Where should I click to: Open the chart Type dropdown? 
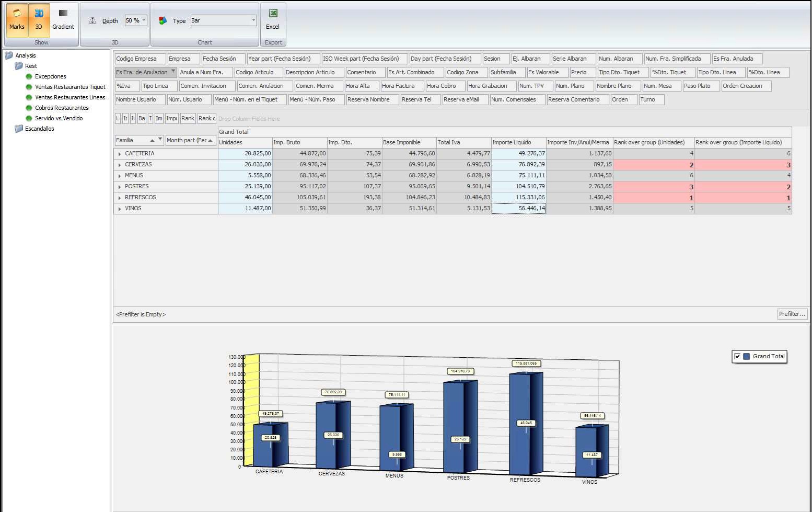coord(253,20)
